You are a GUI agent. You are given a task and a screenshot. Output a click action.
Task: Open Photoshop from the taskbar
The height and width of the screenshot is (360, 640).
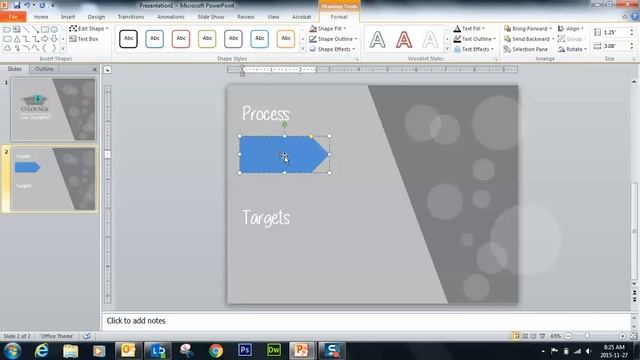tap(245, 350)
